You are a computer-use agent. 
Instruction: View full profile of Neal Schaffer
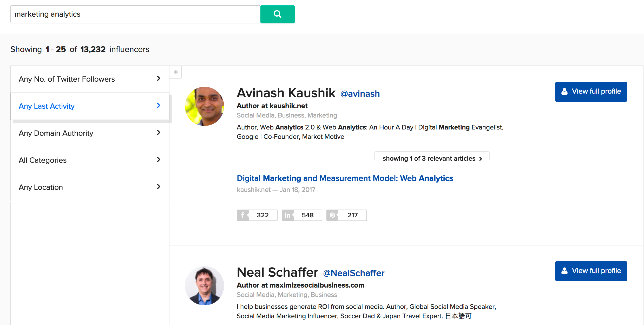coord(591,271)
